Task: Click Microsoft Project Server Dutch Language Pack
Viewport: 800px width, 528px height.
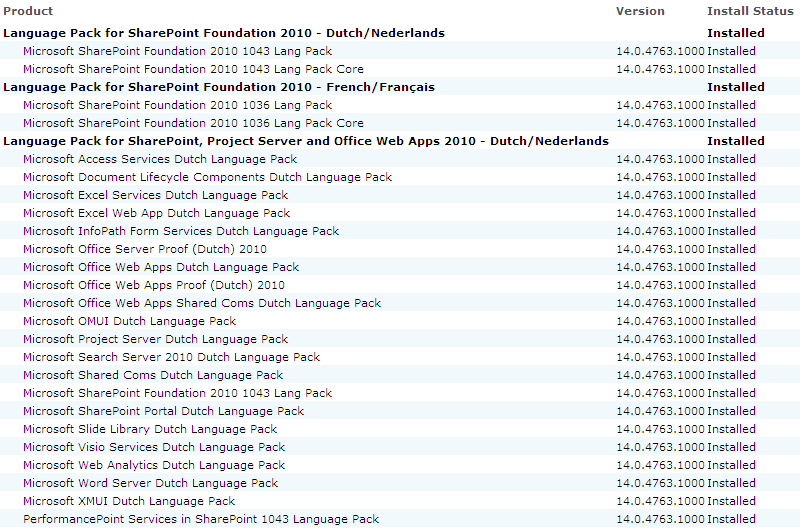Action: click(x=156, y=339)
